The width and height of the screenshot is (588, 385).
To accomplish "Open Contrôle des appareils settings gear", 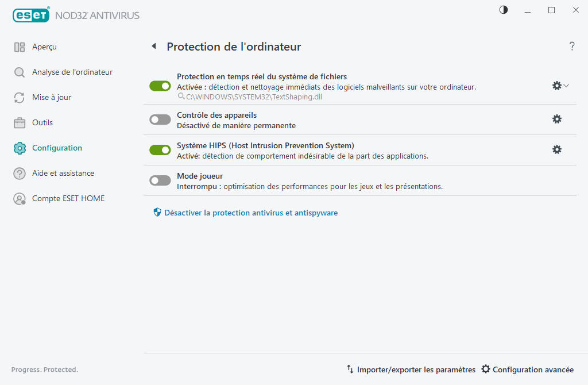I will point(556,119).
